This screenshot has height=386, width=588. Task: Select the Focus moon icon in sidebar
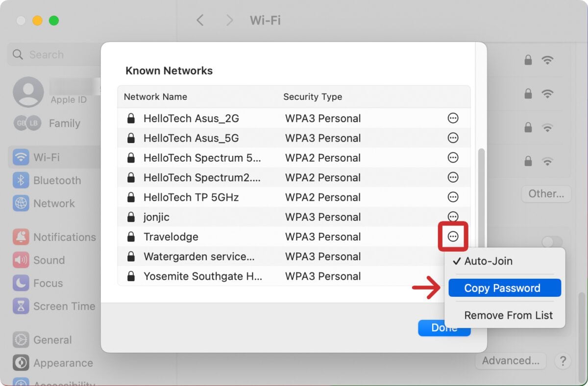(x=21, y=283)
